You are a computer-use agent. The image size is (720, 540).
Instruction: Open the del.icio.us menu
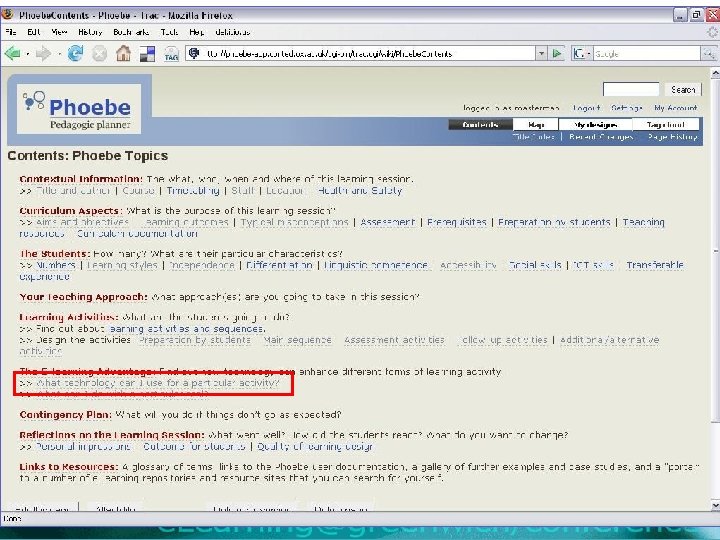point(232,32)
